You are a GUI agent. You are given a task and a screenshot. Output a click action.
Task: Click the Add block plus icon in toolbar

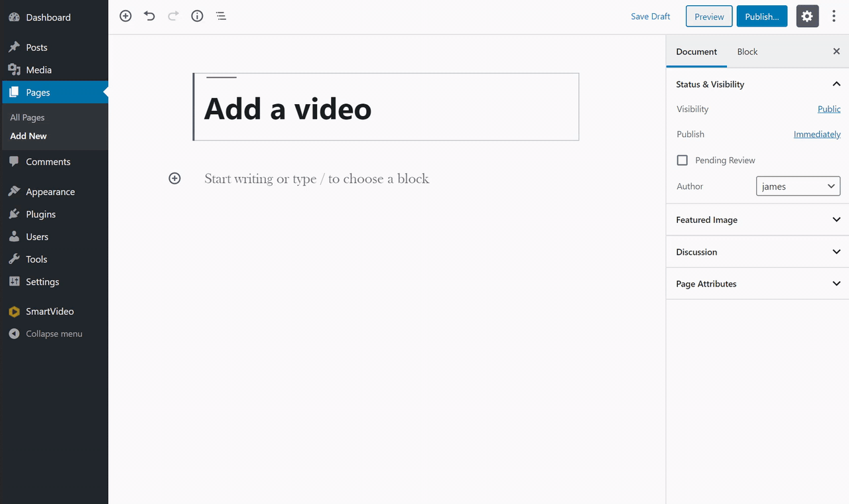click(125, 16)
